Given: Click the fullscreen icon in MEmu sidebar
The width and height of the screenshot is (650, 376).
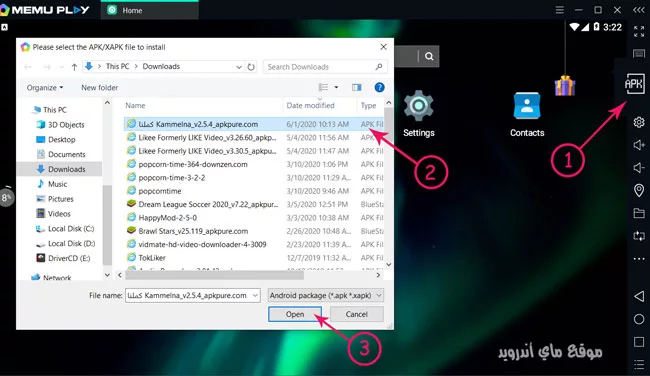Looking at the screenshot, I should pyautogui.click(x=639, y=31).
